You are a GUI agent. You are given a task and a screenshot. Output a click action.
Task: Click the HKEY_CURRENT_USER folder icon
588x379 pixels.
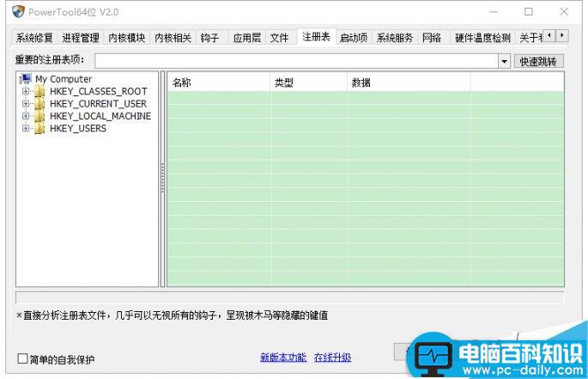[39, 104]
